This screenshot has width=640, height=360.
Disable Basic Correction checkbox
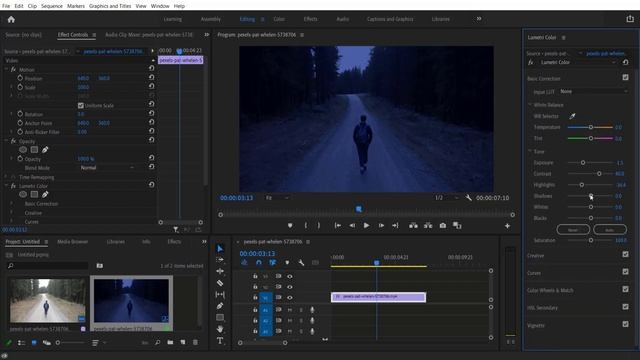tap(625, 77)
